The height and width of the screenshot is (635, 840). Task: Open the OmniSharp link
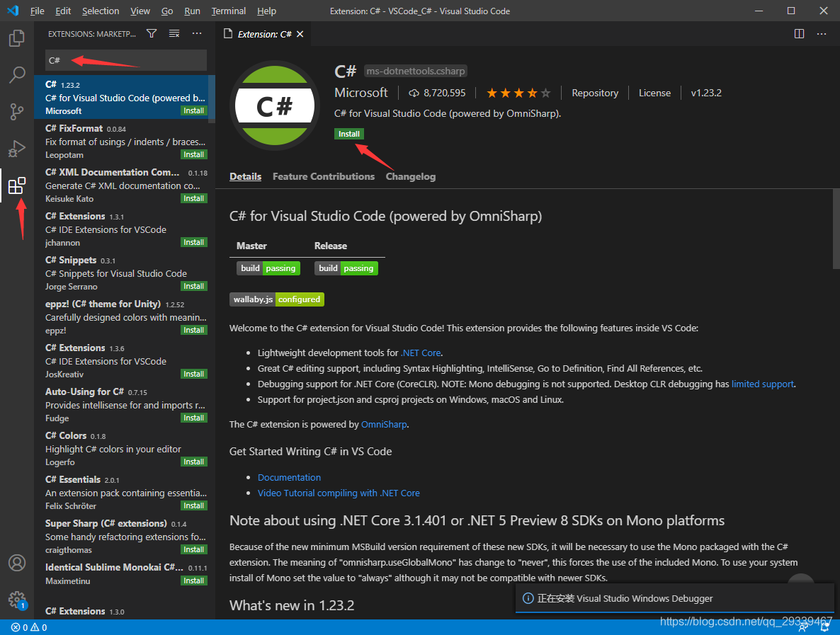(x=384, y=425)
